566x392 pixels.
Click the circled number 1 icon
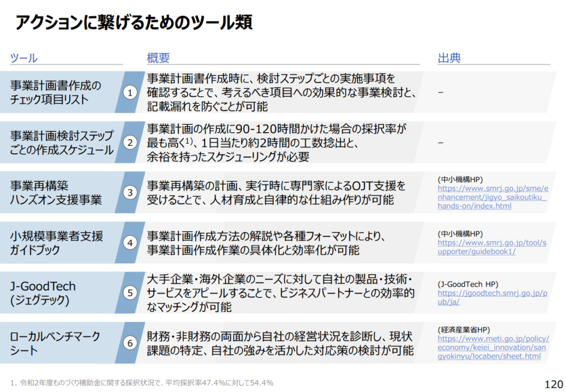(130, 92)
